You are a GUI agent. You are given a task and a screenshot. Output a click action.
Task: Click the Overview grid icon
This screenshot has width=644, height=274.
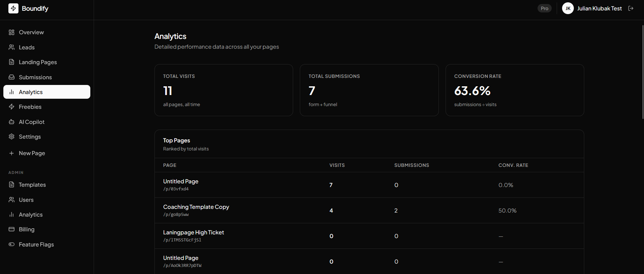pos(11,32)
